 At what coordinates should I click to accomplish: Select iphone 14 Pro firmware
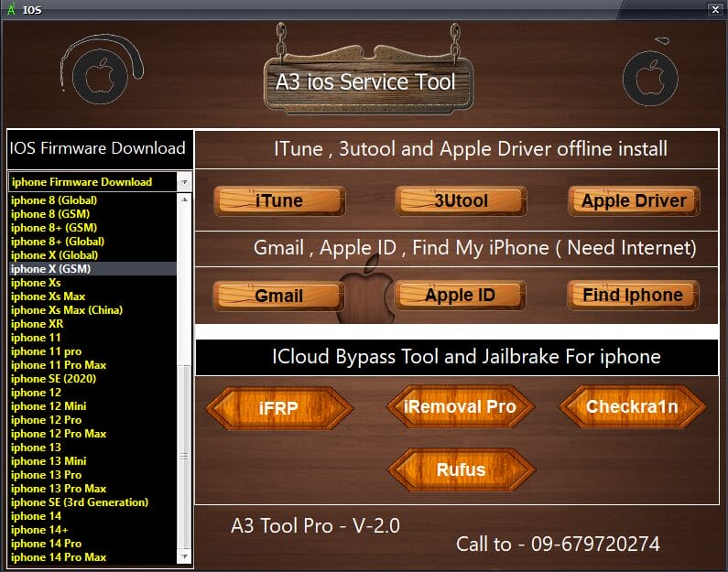coord(92,544)
